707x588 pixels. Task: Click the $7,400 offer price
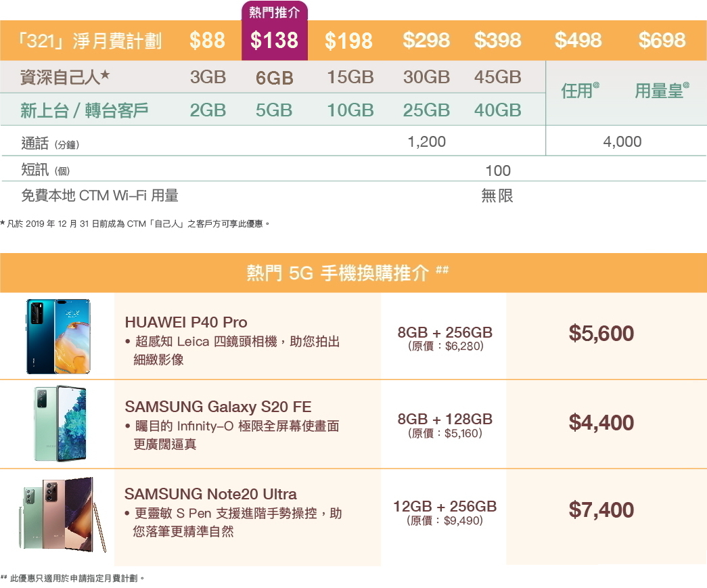point(601,510)
